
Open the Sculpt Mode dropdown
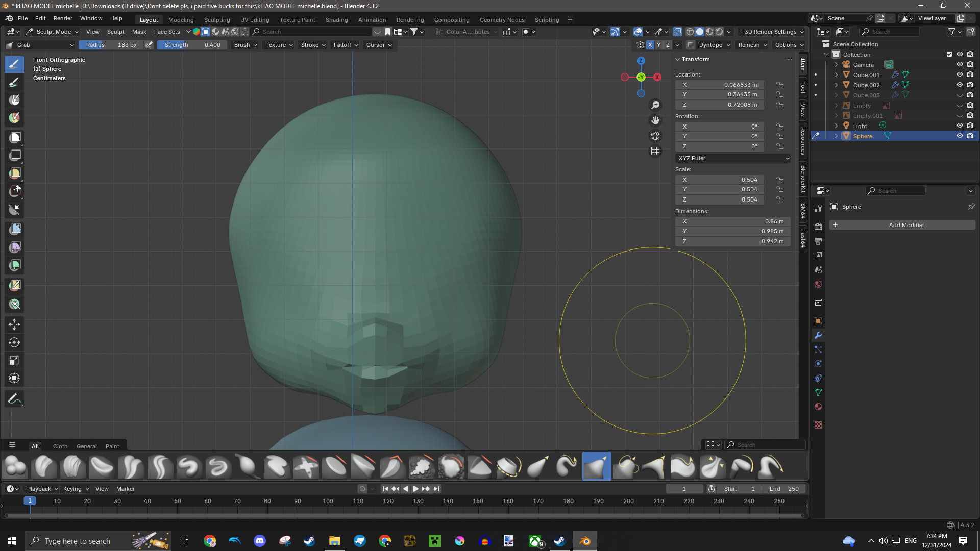tap(53, 32)
